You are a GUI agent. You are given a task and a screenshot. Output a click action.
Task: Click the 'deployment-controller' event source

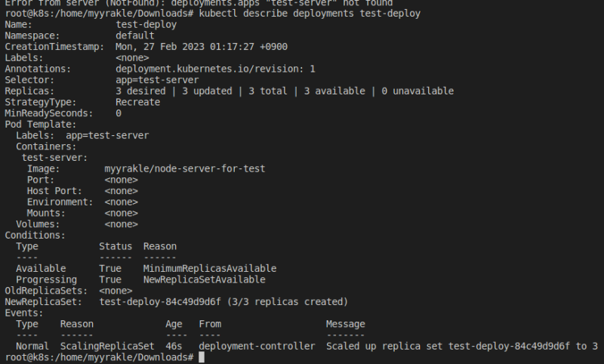(257, 346)
